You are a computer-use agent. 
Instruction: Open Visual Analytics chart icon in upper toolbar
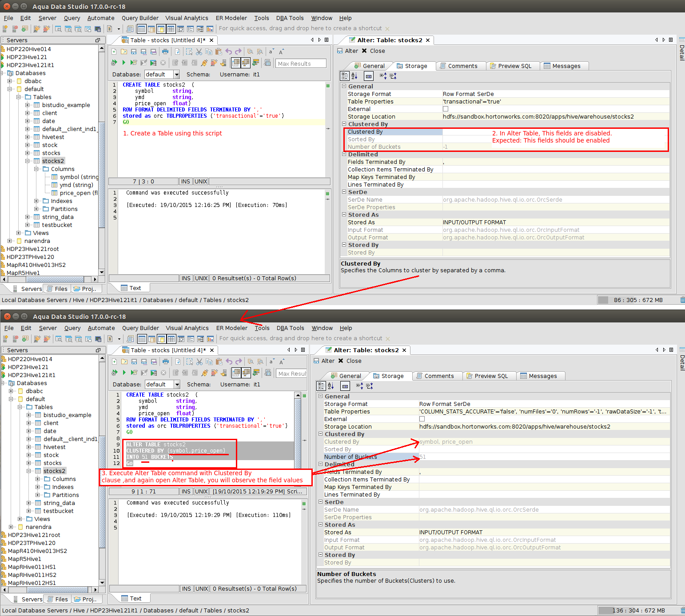pos(210,28)
